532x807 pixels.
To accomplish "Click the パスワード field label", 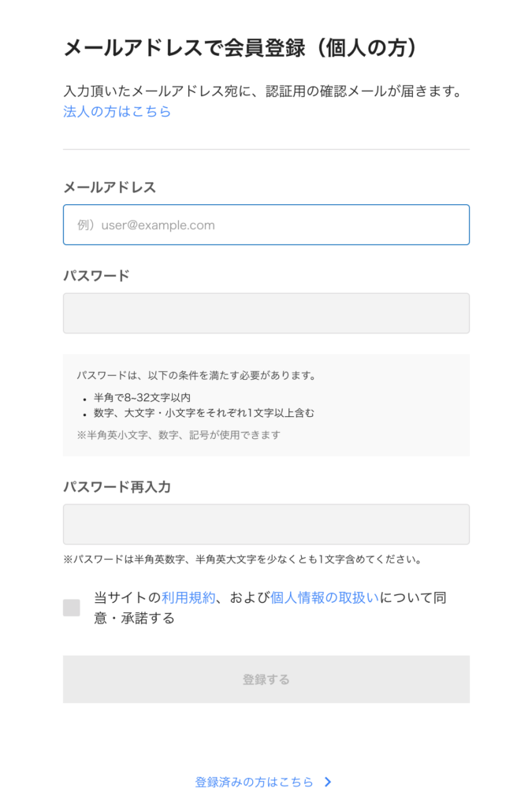I will point(96,275).
